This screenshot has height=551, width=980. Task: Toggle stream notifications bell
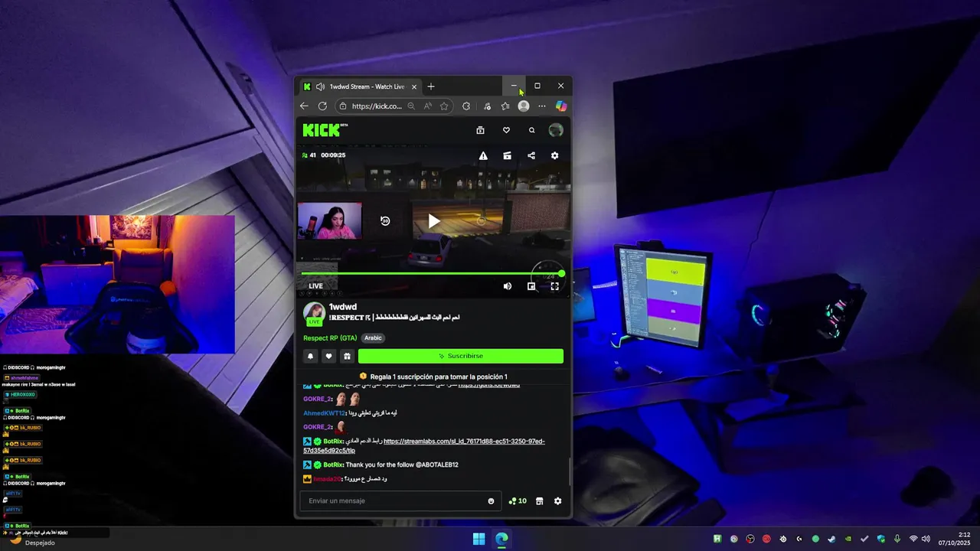[x=310, y=356]
